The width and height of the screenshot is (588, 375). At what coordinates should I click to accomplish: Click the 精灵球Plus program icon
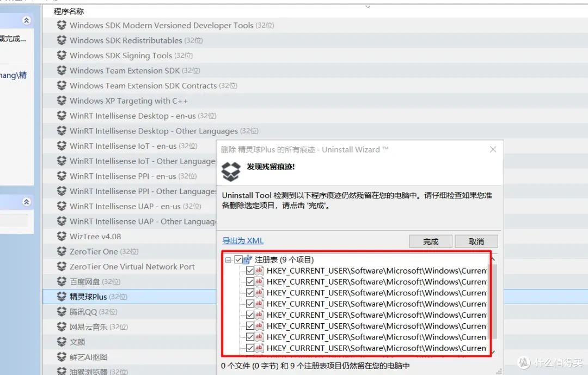tap(62, 297)
